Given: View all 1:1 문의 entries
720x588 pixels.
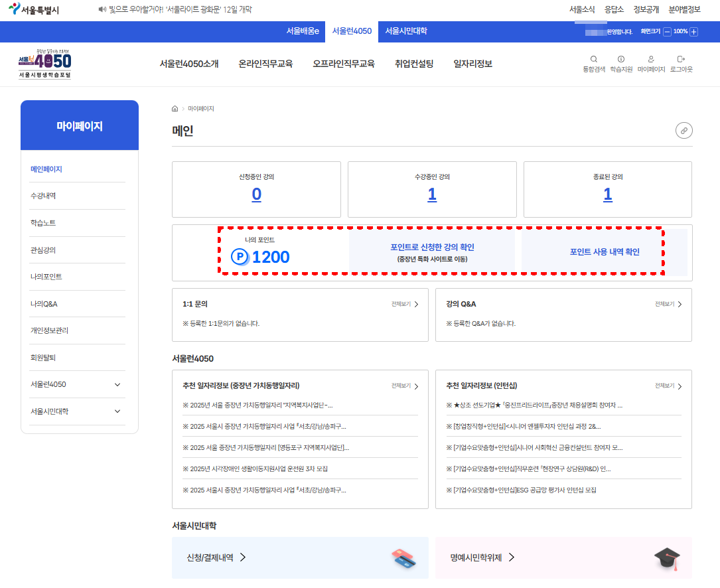Looking at the screenshot, I should [405, 304].
